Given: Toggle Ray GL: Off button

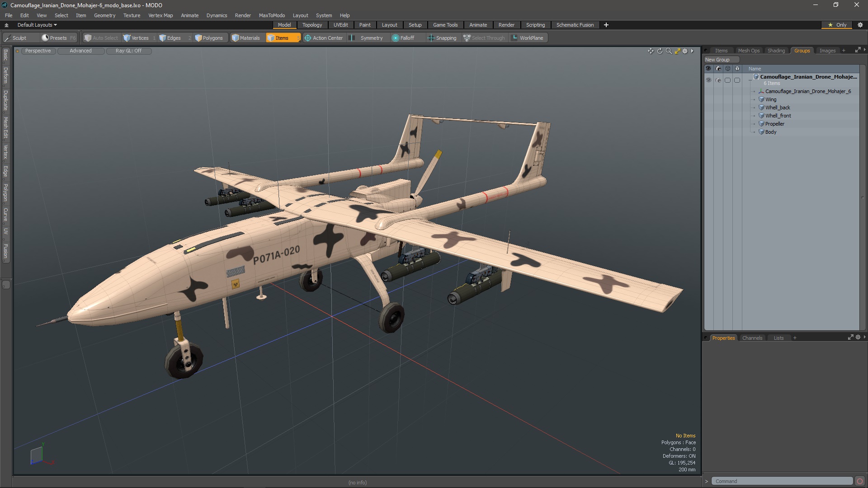Looking at the screenshot, I should pos(128,51).
